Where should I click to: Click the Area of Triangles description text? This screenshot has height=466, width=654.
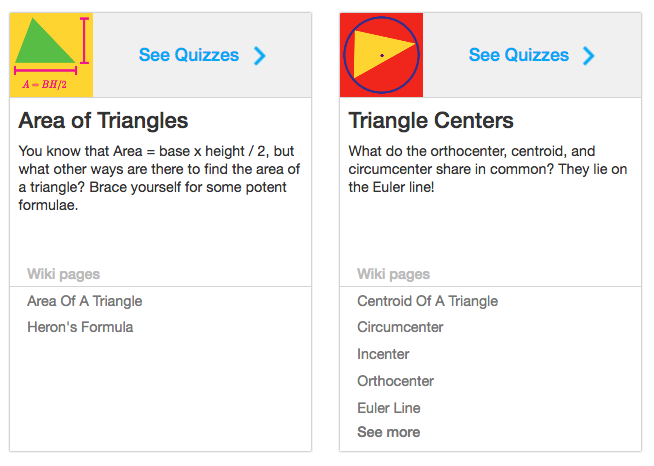tap(159, 178)
